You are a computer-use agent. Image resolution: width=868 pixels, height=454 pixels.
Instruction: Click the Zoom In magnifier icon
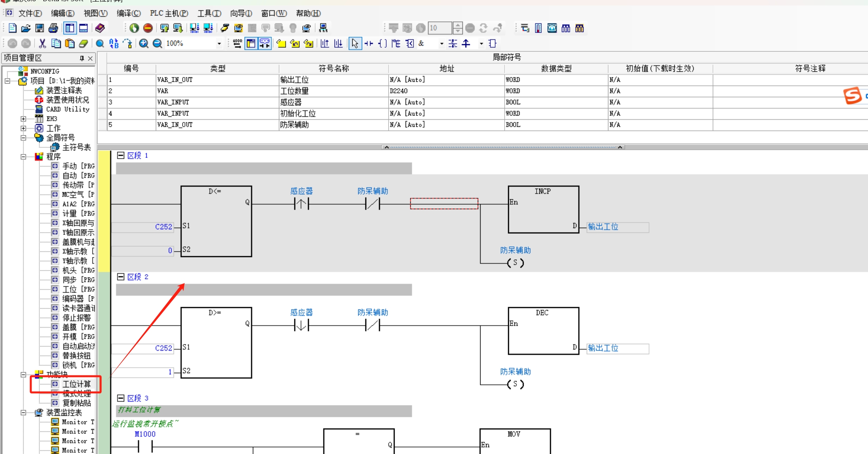click(144, 43)
